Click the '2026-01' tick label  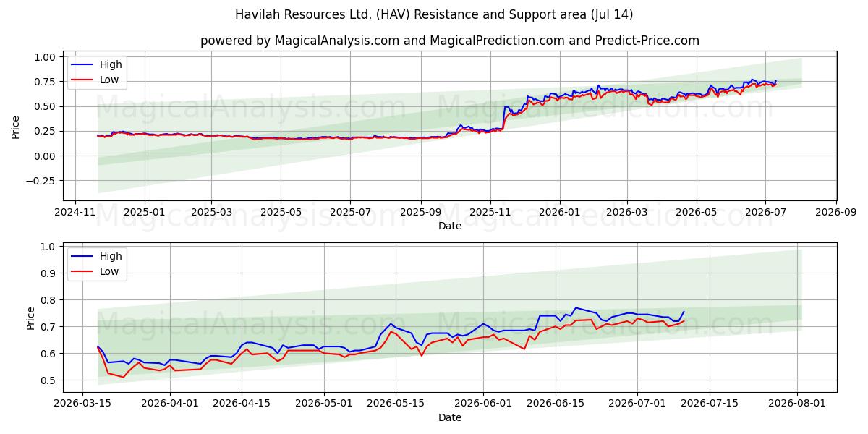coord(559,212)
